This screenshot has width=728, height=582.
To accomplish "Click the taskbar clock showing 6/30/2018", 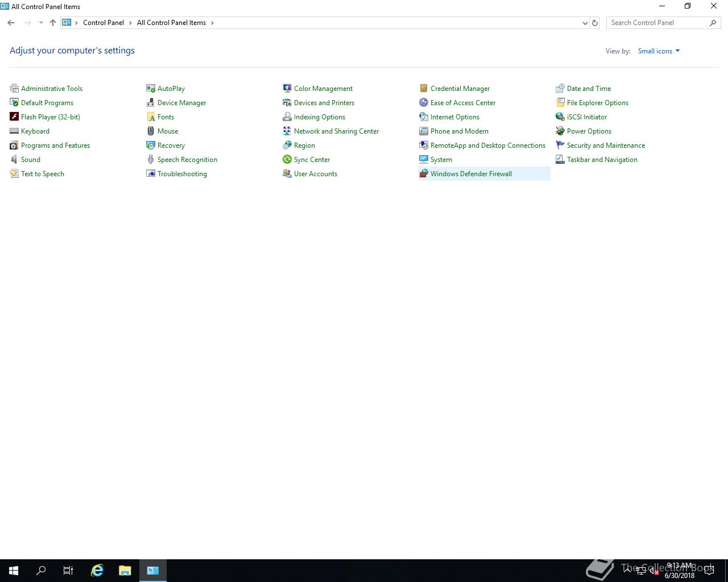I will [x=680, y=571].
